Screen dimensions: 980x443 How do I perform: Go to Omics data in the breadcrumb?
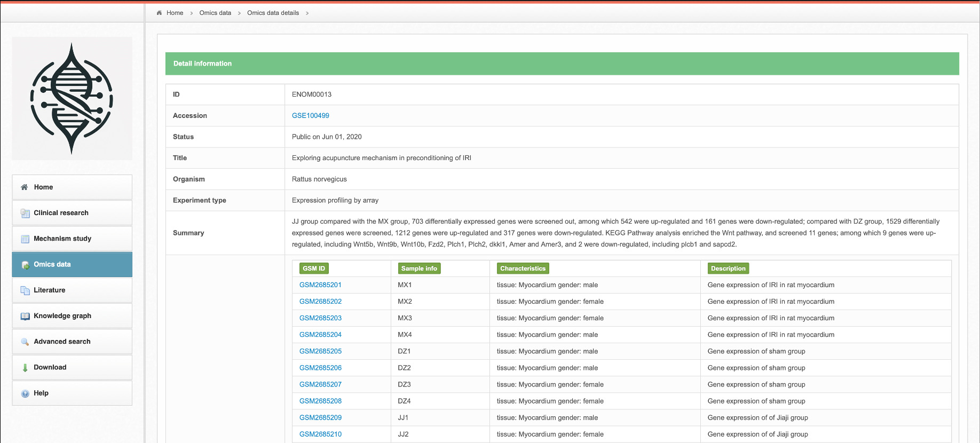click(x=215, y=13)
